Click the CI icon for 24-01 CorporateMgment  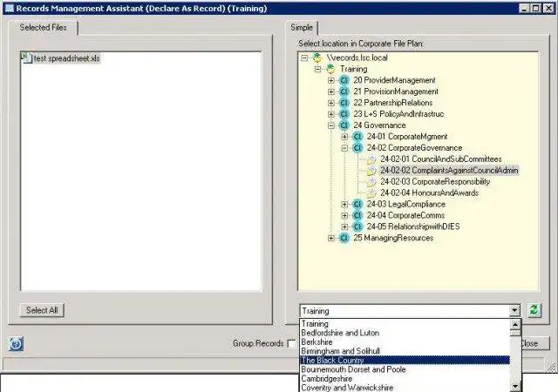tap(357, 137)
